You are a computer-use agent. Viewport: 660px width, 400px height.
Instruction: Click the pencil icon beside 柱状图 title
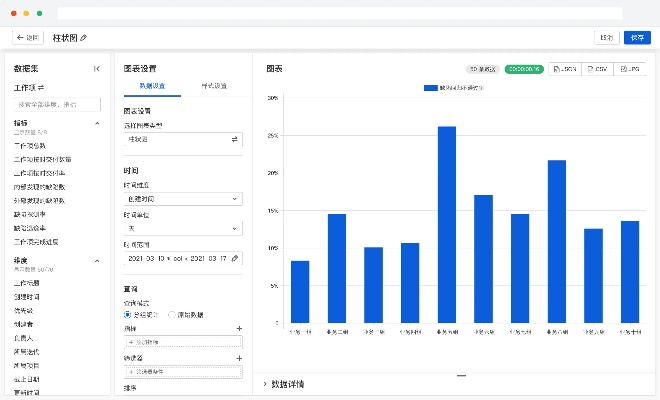(84, 37)
